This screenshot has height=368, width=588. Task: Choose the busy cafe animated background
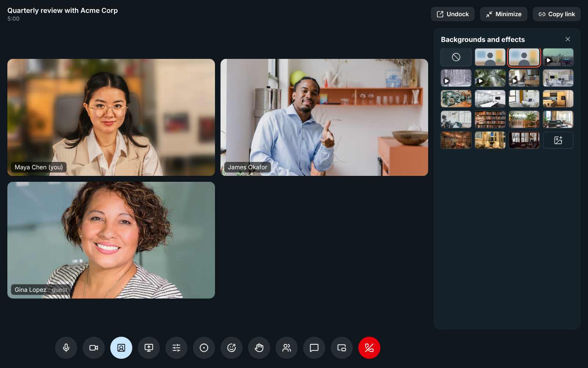tap(524, 78)
